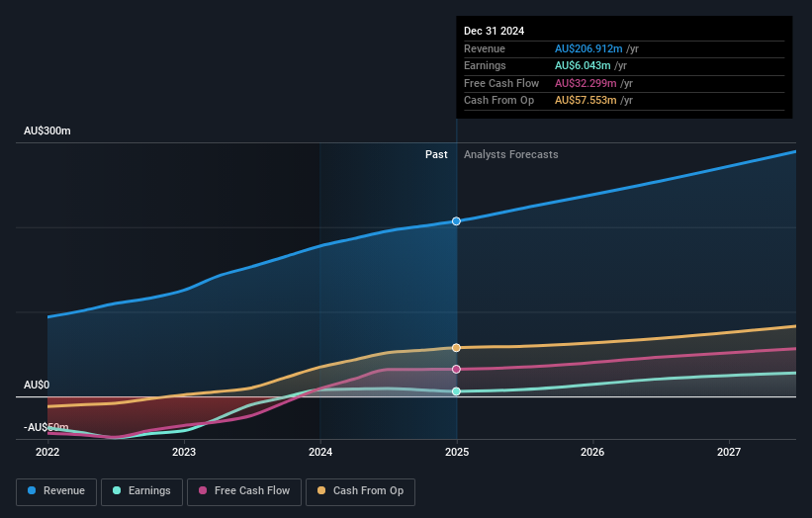Click the AU$300m y-axis label
812x518 pixels.
[47, 130]
